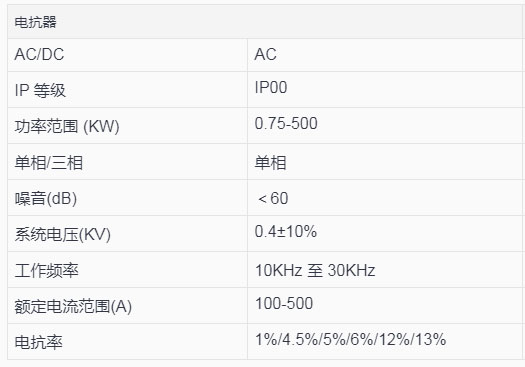Click the 0.4±10% voltage value

286,231
